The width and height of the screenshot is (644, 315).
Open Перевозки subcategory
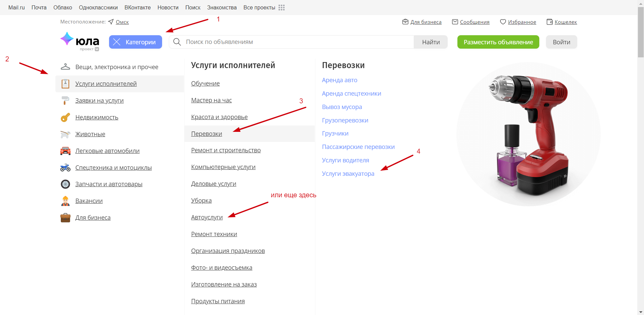click(207, 134)
